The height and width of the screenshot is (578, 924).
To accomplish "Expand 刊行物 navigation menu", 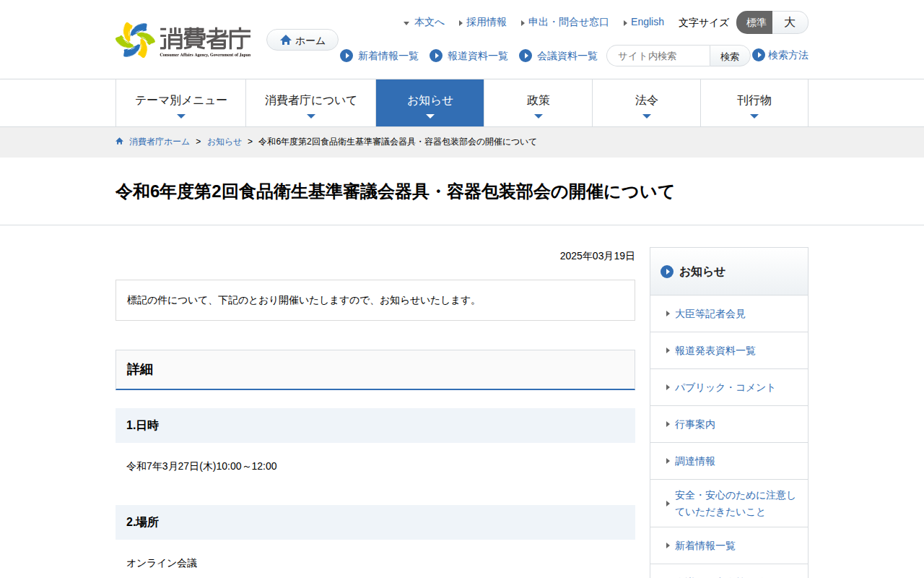I will coord(754,103).
